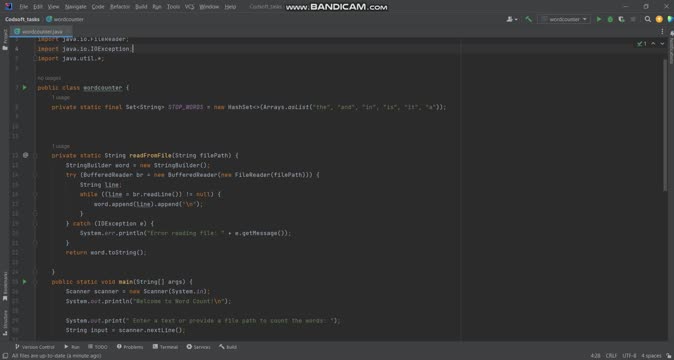Run the wordcounter configuration with green play icon

coord(599,19)
